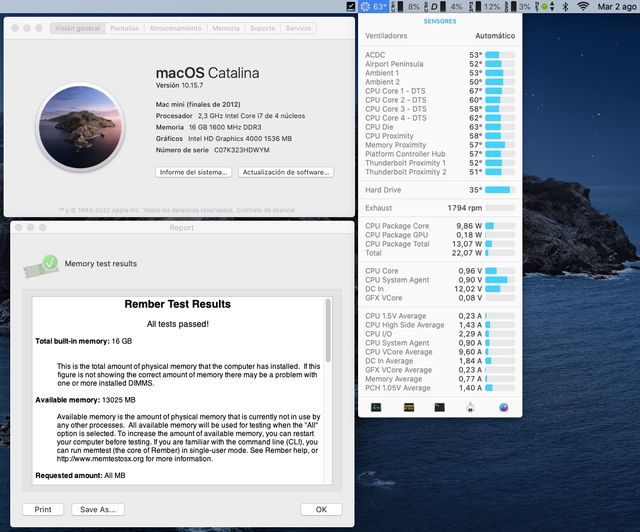Open iStat Menus app icon in panel footer

[504, 407]
